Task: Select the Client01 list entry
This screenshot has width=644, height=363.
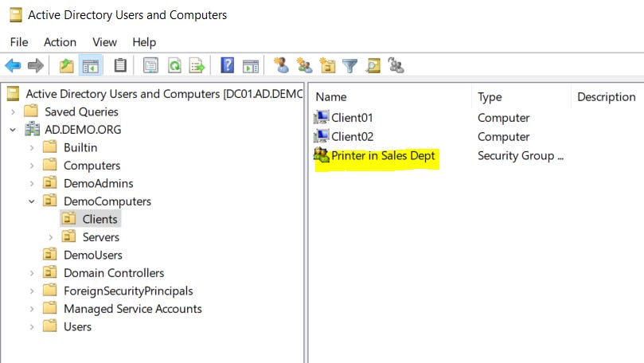Action: tap(352, 118)
